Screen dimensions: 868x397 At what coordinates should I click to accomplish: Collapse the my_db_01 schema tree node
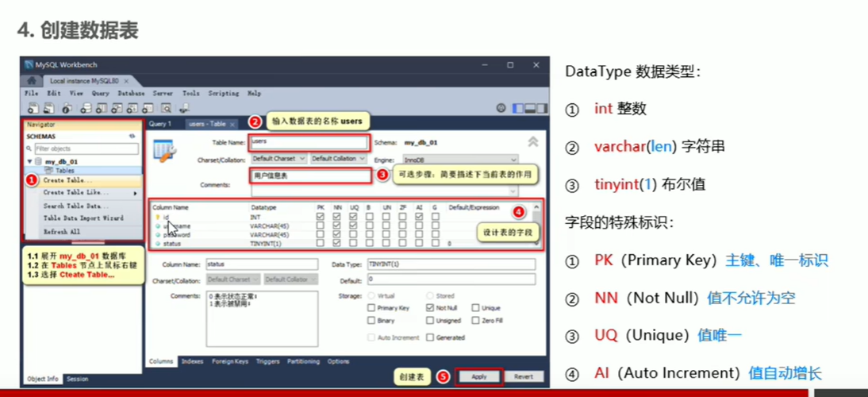pos(30,162)
